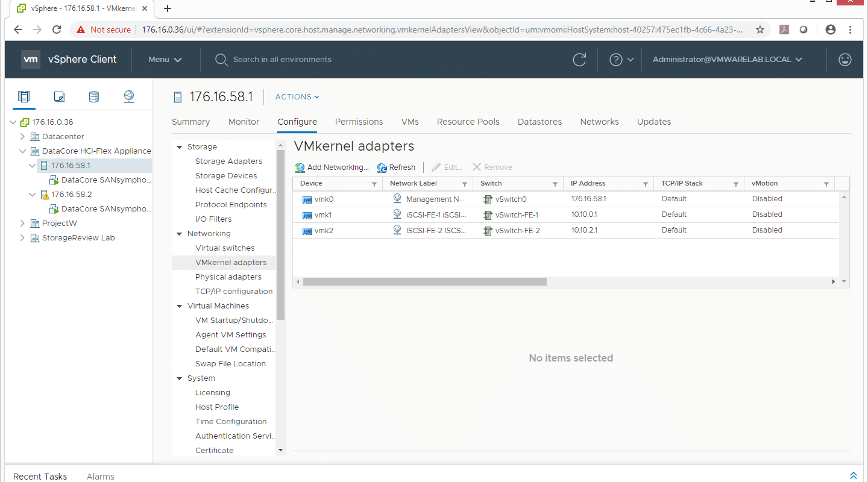Open Physical adapters settings
This screenshot has width=868, height=482.
tap(228, 277)
